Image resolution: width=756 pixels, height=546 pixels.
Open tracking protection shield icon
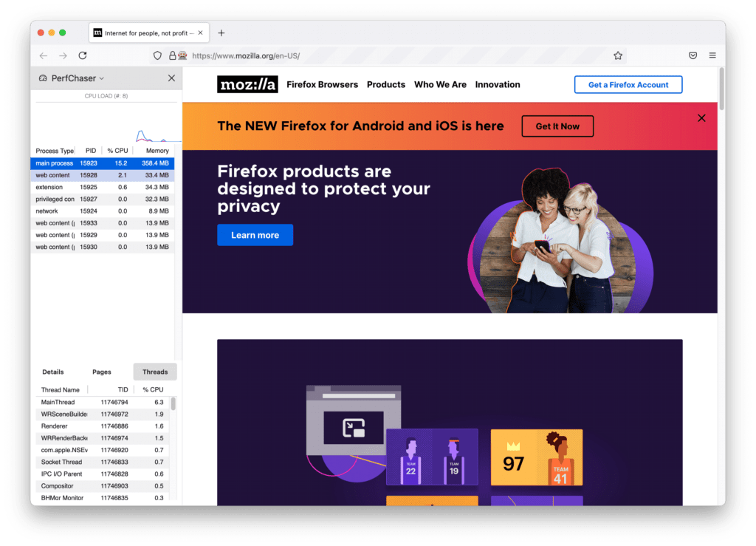(157, 56)
